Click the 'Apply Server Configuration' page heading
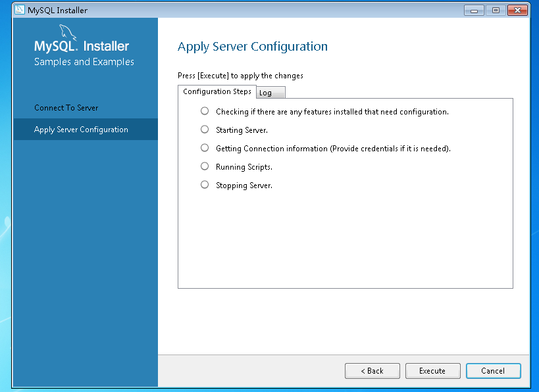This screenshot has width=539, height=392. coord(253,47)
